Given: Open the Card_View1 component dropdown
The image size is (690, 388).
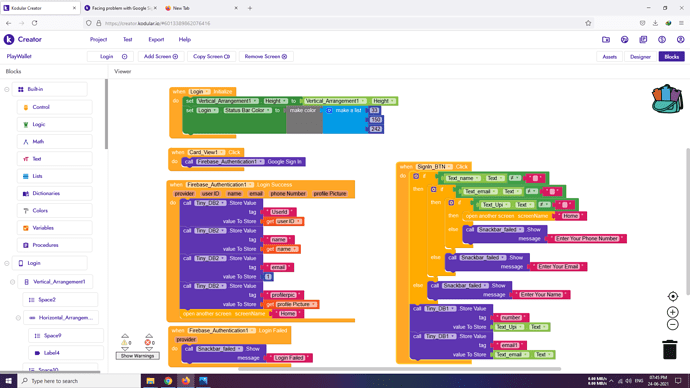Looking at the screenshot, I should tap(206, 152).
